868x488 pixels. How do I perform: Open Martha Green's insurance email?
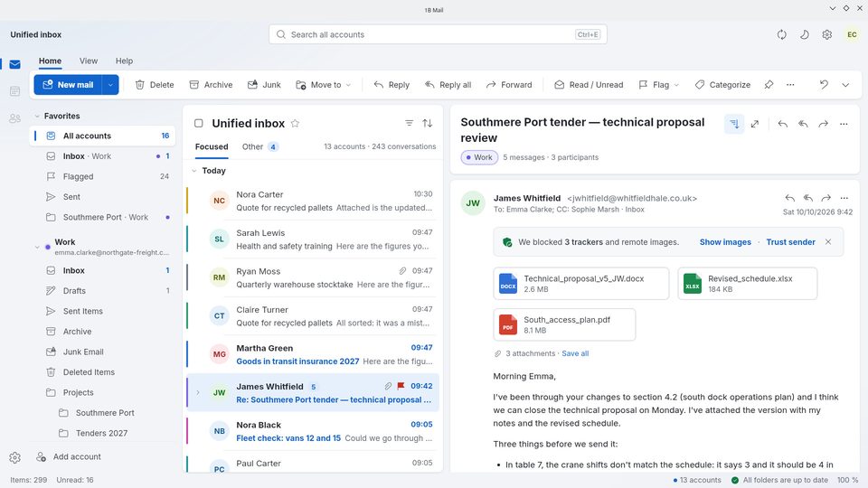313,354
